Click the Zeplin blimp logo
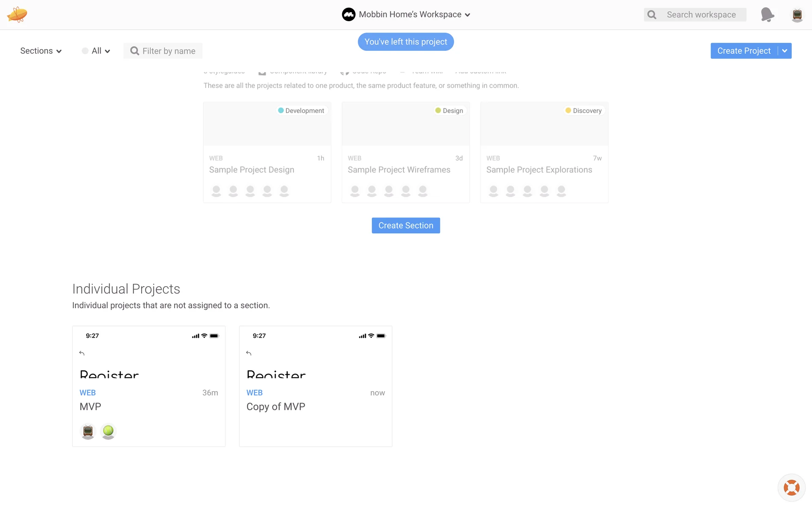This screenshot has width=812, height=508. click(17, 14)
